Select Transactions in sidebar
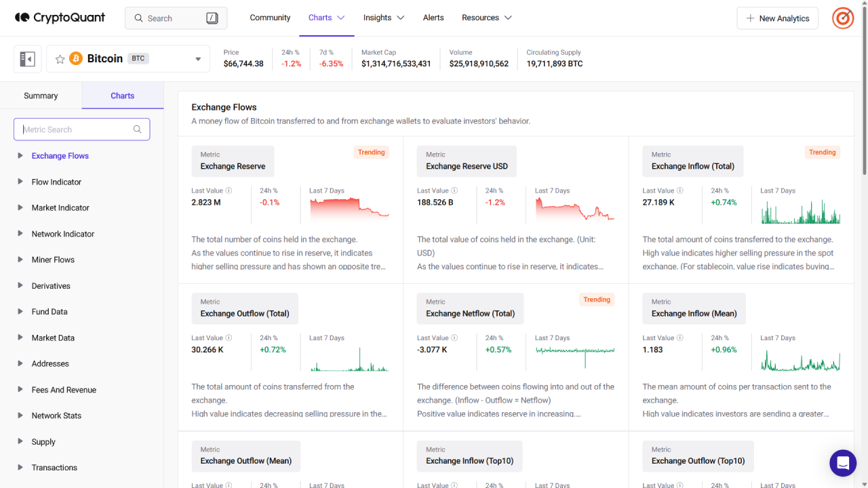The width and height of the screenshot is (868, 488). tap(54, 468)
